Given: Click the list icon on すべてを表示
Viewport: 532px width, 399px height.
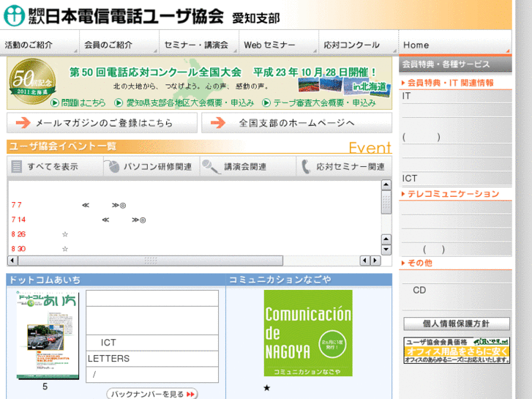Looking at the screenshot, I should (16, 166).
